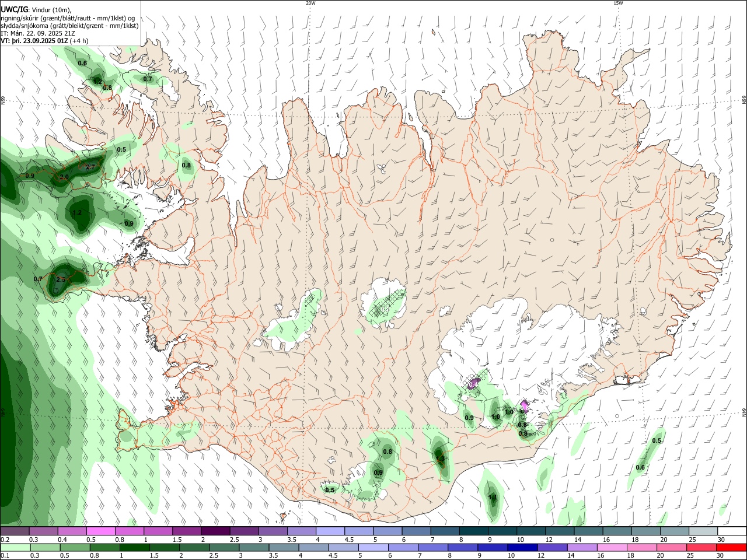
Task: Click the '0.1' label under the rain scale
Action: pos(4,556)
